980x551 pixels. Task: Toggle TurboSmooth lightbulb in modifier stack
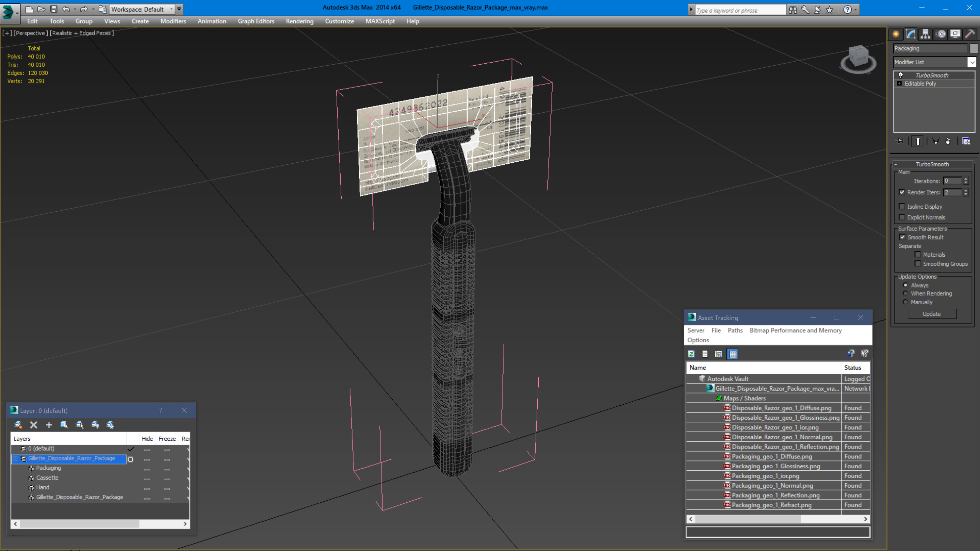pyautogui.click(x=900, y=75)
